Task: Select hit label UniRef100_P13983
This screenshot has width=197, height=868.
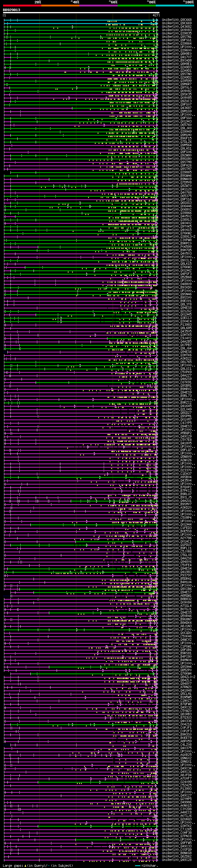Action: [177, 325]
